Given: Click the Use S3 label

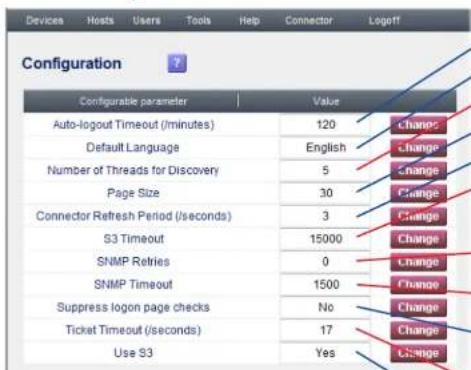Looking at the screenshot, I should (133, 353).
